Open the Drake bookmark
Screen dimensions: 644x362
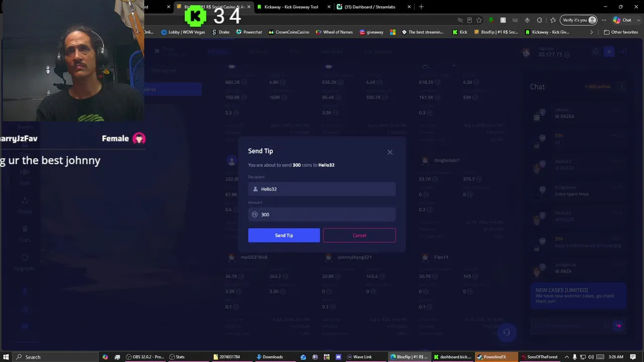221,32
